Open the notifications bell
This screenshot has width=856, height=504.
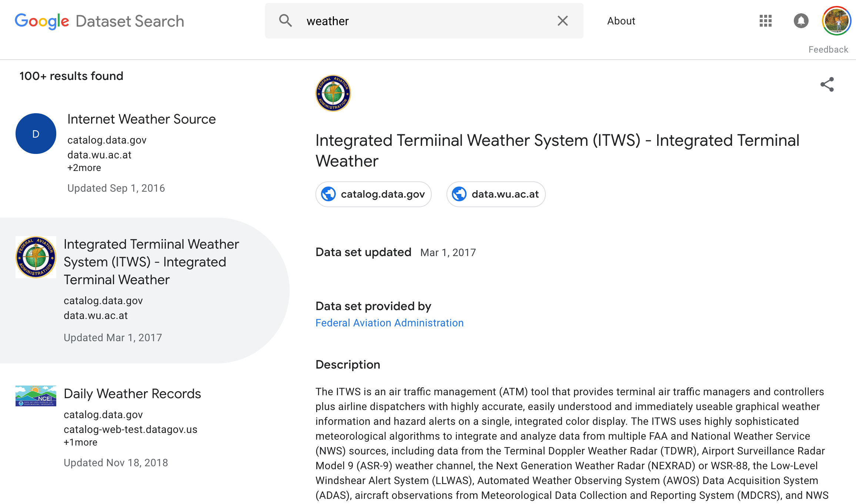click(801, 21)
